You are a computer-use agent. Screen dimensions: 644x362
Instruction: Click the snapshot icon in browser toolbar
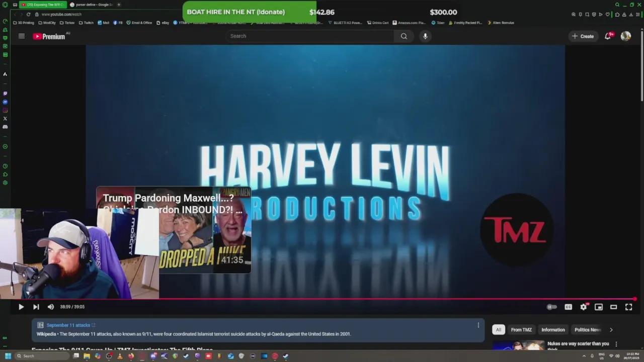(587, 15)
